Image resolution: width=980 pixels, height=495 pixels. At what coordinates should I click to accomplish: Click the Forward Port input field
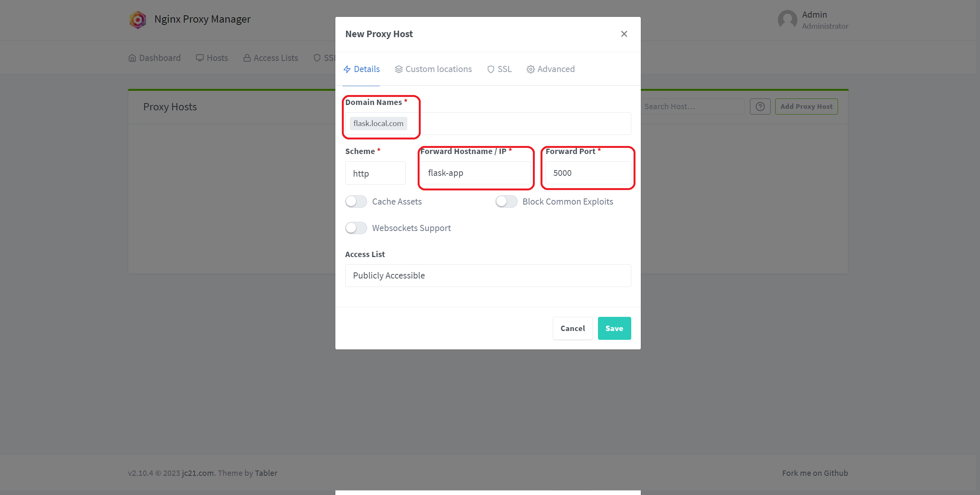[x=588, y=173]
